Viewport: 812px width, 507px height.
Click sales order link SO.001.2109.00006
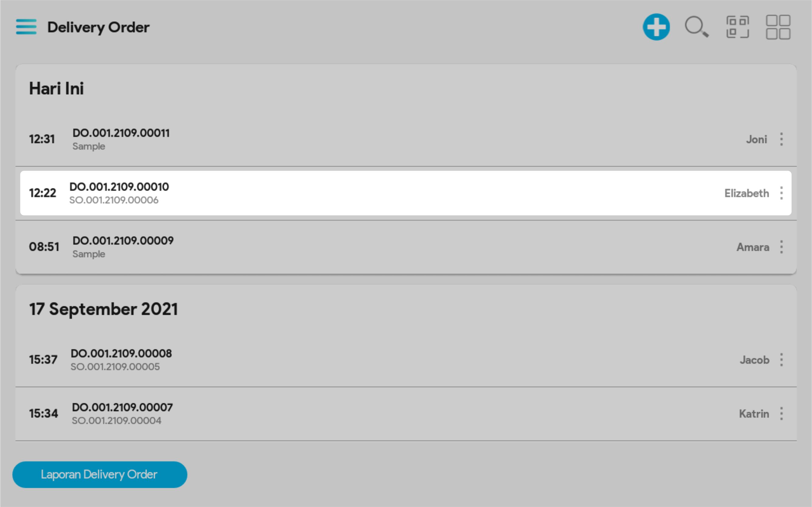click(x=114, y=200)
